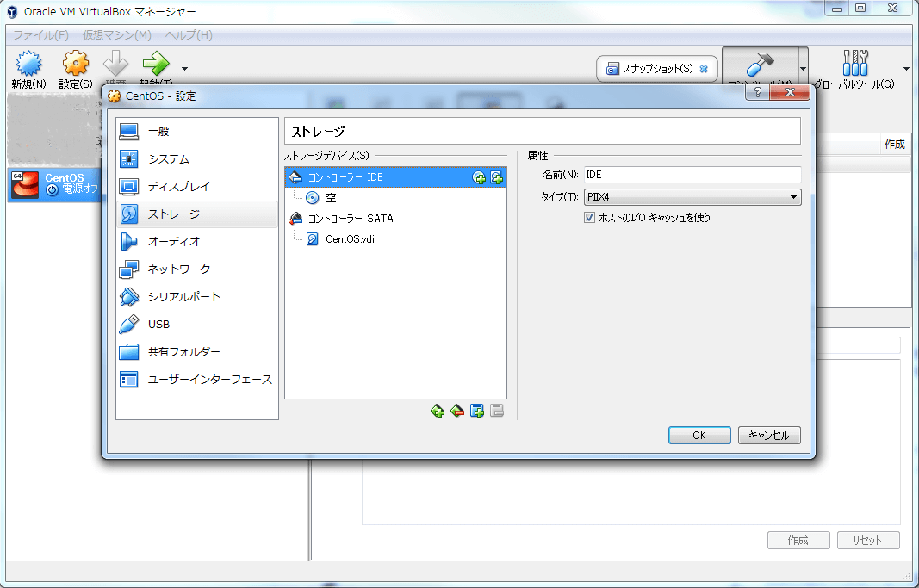
Task: Open Settings (設定) gear toolbar icon
Action: (x=76, y=63)
